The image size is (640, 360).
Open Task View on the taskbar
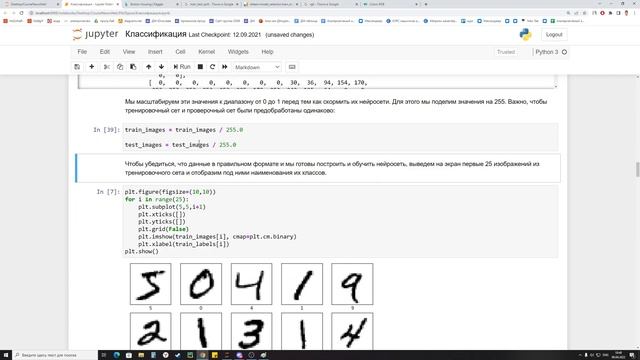(104, 355)
